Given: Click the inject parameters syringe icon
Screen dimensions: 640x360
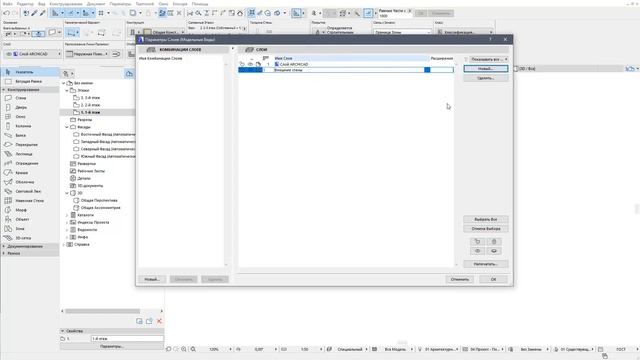Looking at the screenshot, I should click(x=42, y=13).
